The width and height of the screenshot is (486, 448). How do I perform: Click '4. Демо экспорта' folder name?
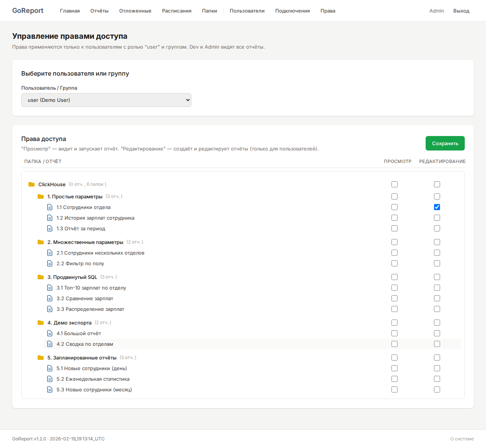69,323
